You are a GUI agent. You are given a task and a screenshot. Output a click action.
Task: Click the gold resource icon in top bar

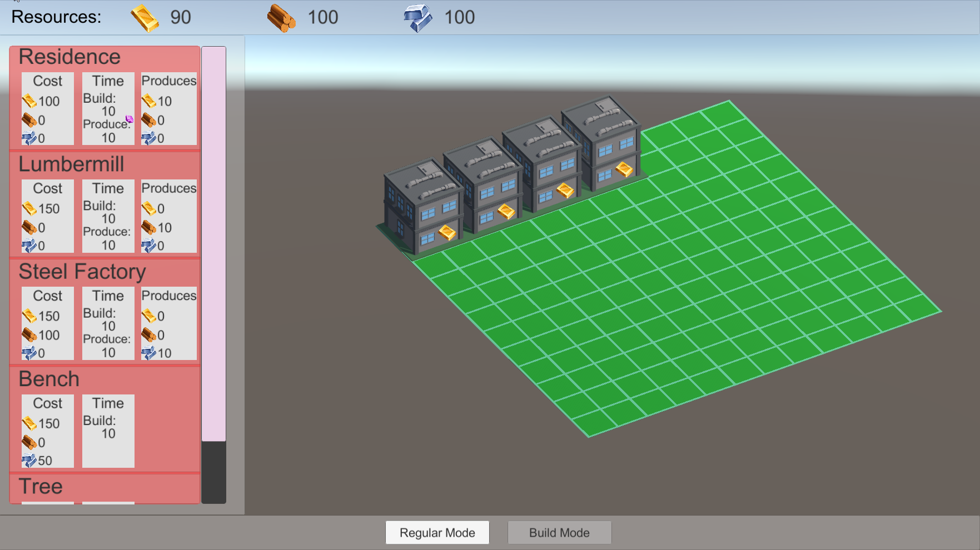145,18
